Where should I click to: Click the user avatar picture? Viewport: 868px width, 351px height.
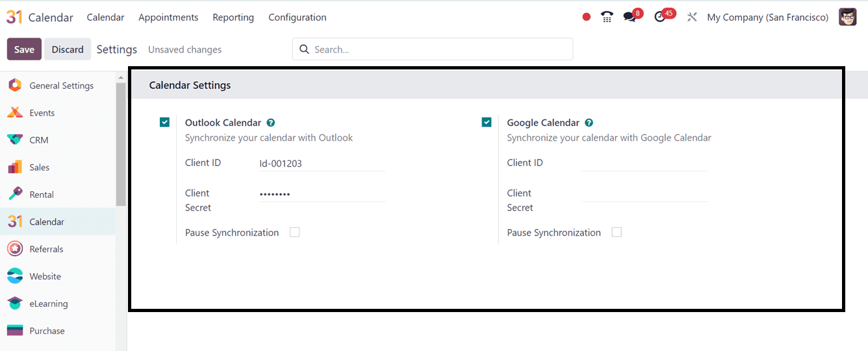click(847, 18)
